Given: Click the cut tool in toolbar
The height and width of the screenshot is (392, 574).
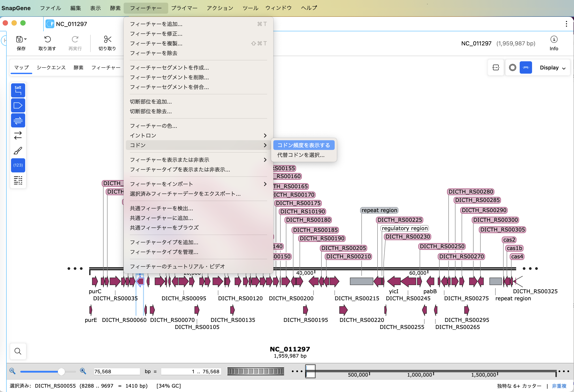Looking at the screenshot, I should (x=107, y=43).
